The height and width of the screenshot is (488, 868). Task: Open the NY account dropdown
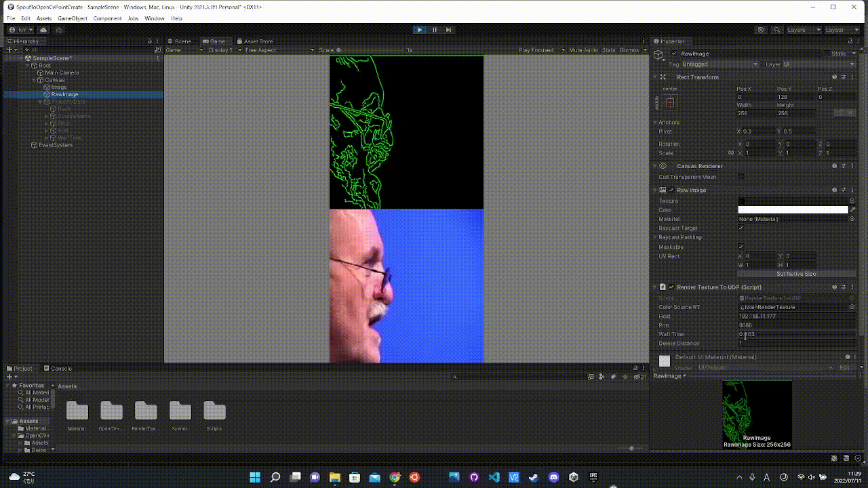click(x=20, y=30)
